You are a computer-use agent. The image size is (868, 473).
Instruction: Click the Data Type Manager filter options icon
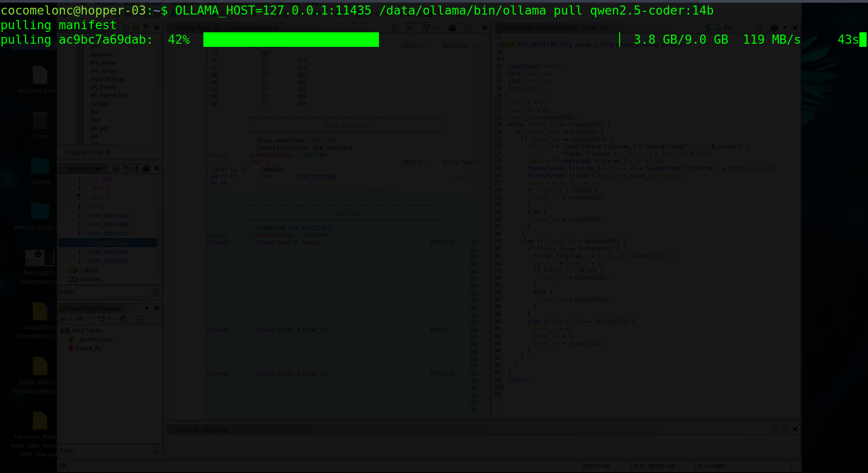point(156,451)
